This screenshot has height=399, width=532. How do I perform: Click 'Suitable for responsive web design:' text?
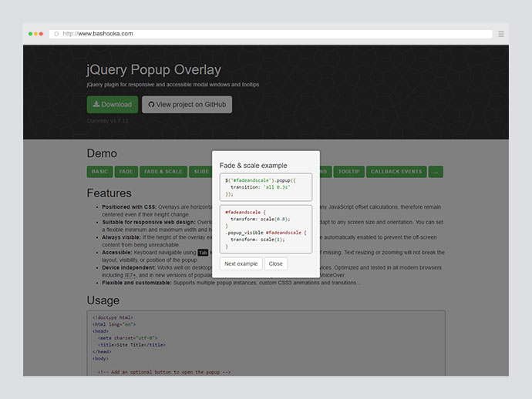(x=149, y=222)
